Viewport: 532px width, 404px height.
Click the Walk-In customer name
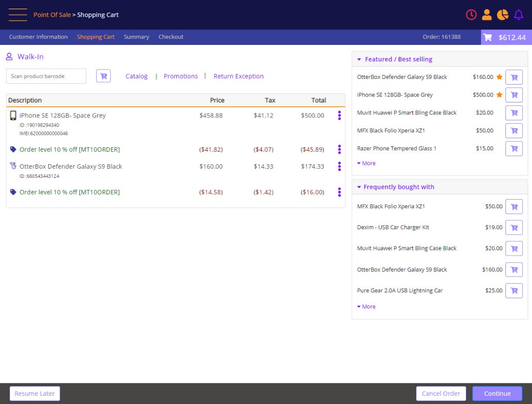30,57
